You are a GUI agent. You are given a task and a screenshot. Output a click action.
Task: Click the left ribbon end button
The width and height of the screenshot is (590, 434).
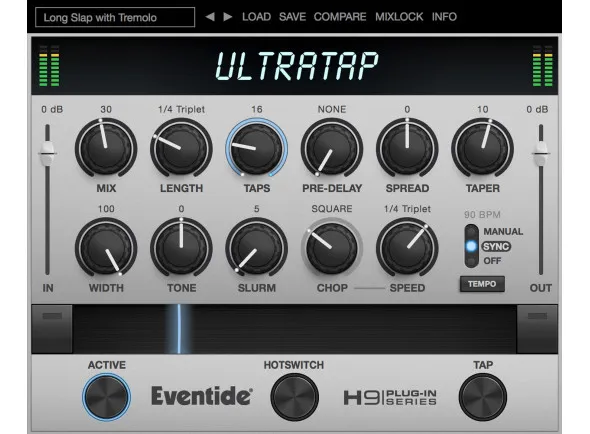click(x=52, y=329)
